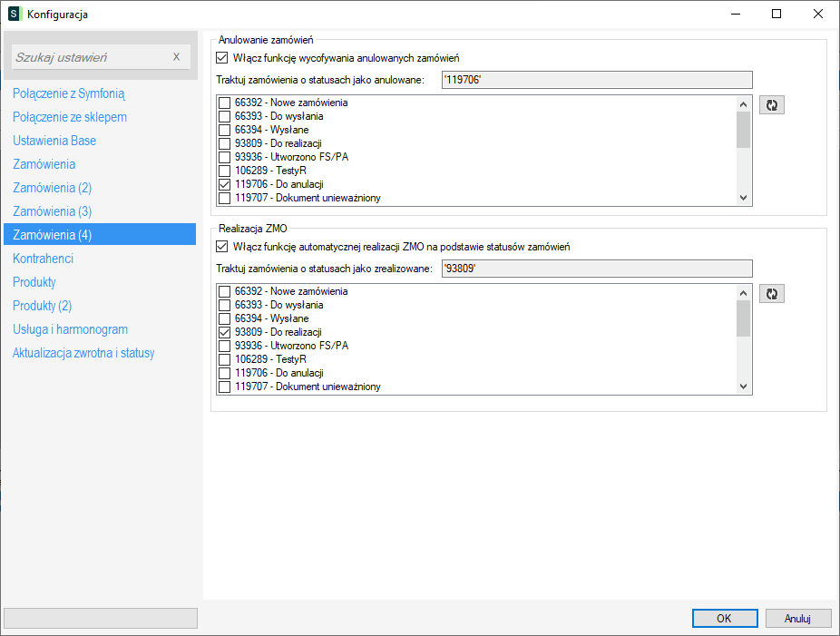This screenshot has width=840, height=636.
Task: Uncheck 119706 - Do anulacji in cancellation list
Action: [224, 183]
